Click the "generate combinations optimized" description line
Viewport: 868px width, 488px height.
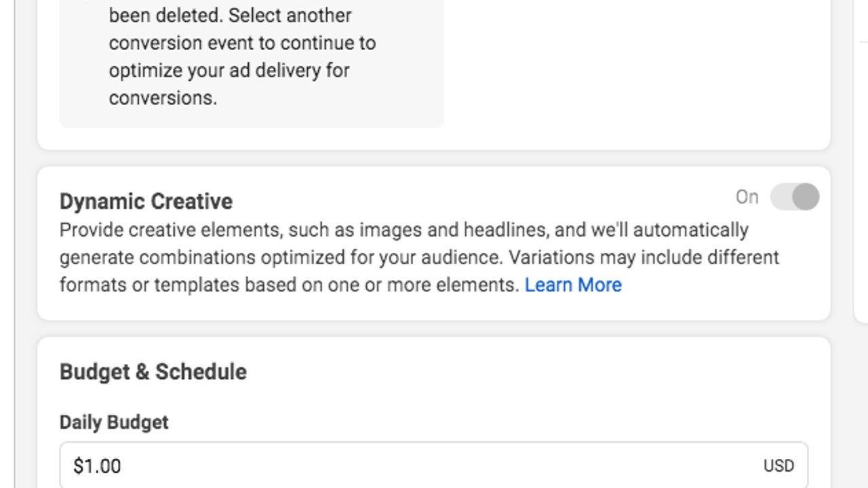[419, 258]
